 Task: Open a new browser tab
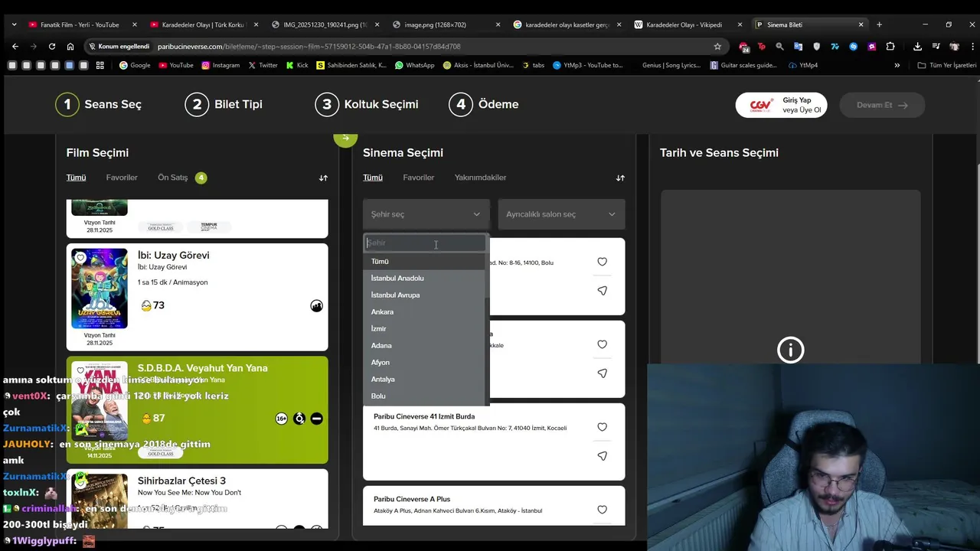pyautogui.click(x=879, y=24)
